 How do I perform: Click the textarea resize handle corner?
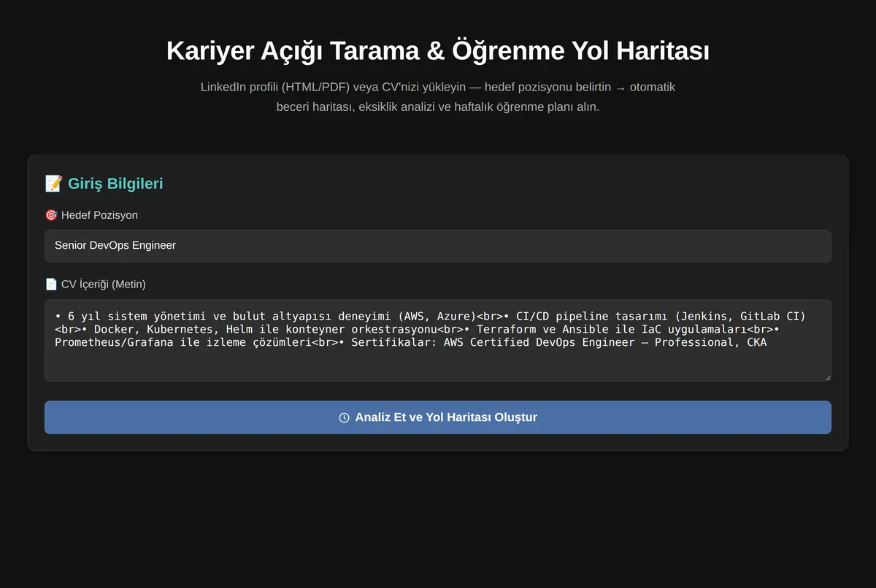click(x=827, y=377)
